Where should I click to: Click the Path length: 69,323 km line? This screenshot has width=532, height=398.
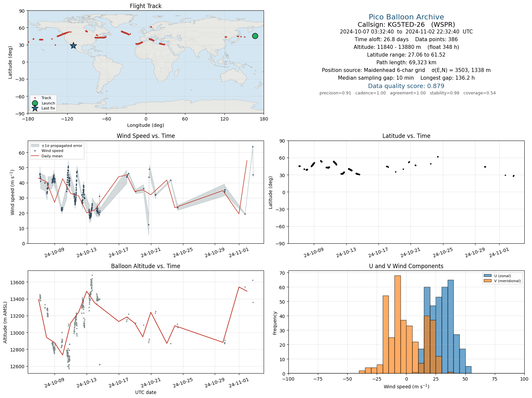coord(406,63)
